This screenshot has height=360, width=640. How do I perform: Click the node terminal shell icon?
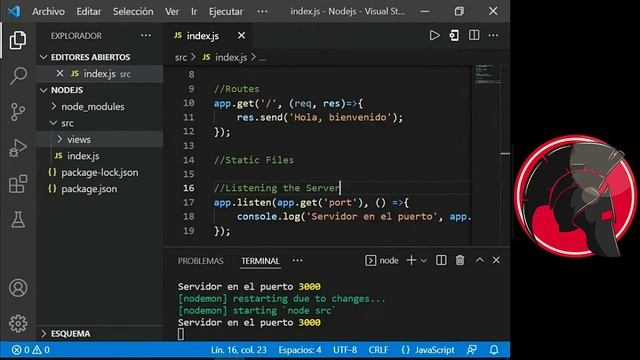click(x=370, y=260)
